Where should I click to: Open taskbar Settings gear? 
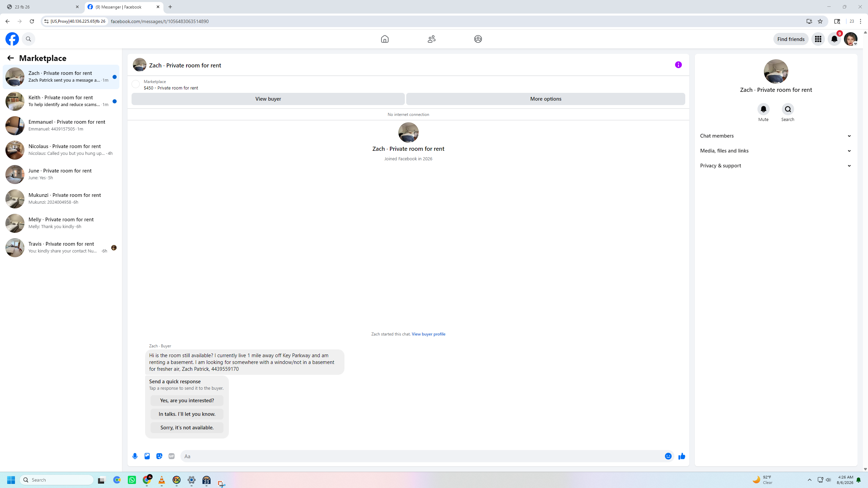[x=192, y=480]
